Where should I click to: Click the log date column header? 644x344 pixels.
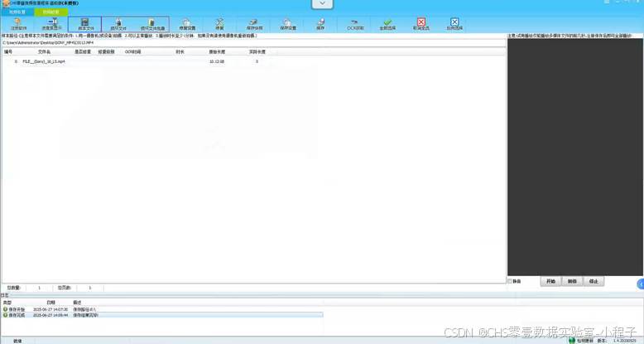50,303
